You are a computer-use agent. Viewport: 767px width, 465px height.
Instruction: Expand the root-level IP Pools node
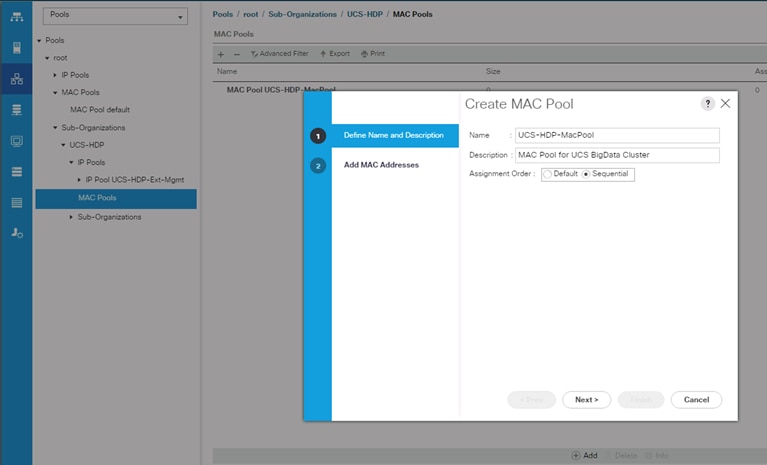[55, 75]
